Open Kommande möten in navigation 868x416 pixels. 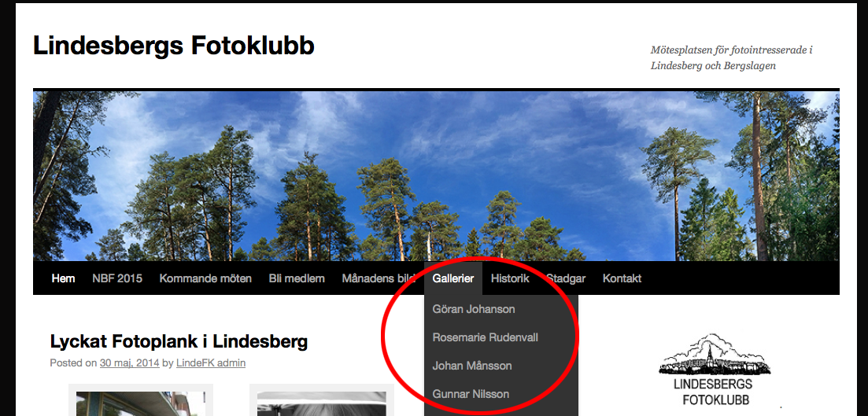click(205, 278)
